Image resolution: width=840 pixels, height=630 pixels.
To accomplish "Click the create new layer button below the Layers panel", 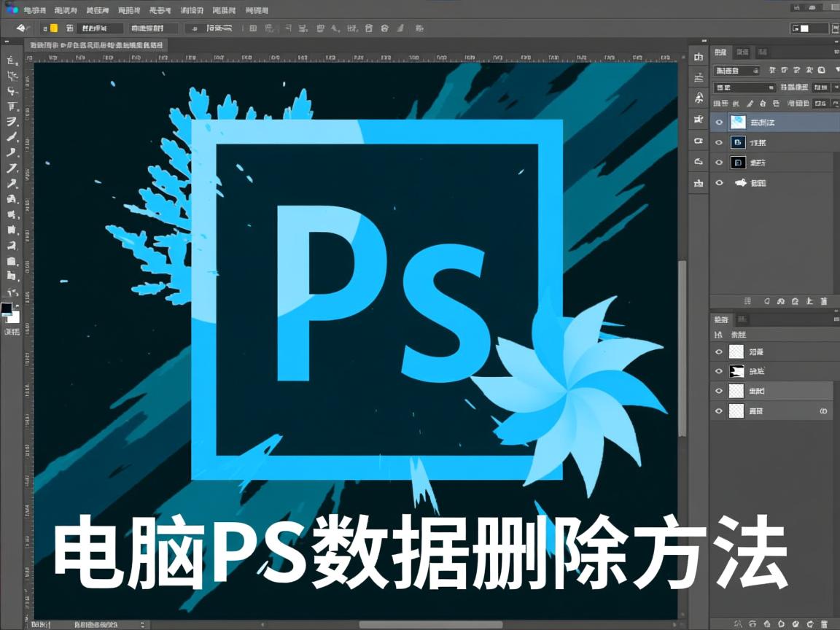I will (x=809, y=301).
